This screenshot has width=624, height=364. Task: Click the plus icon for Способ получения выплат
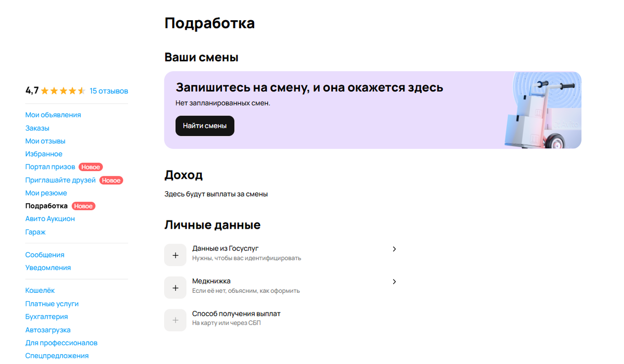click(x=175, y=320)
